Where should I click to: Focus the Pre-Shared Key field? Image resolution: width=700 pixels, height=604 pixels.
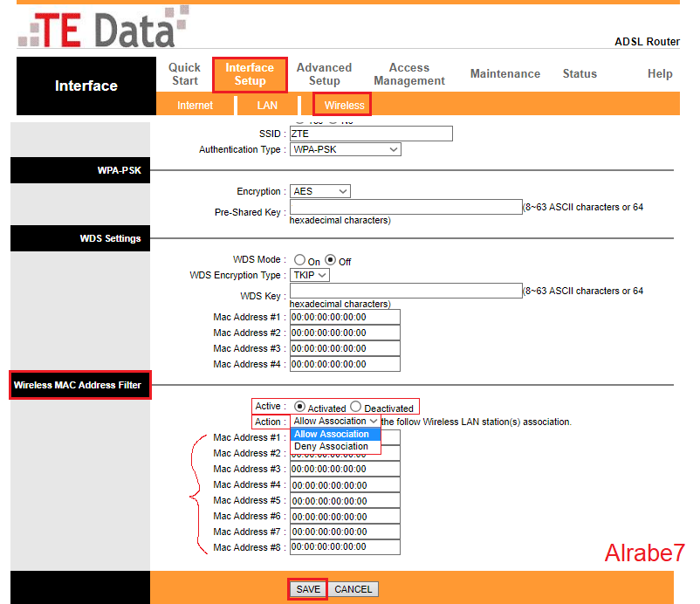[x=406, y=207]
